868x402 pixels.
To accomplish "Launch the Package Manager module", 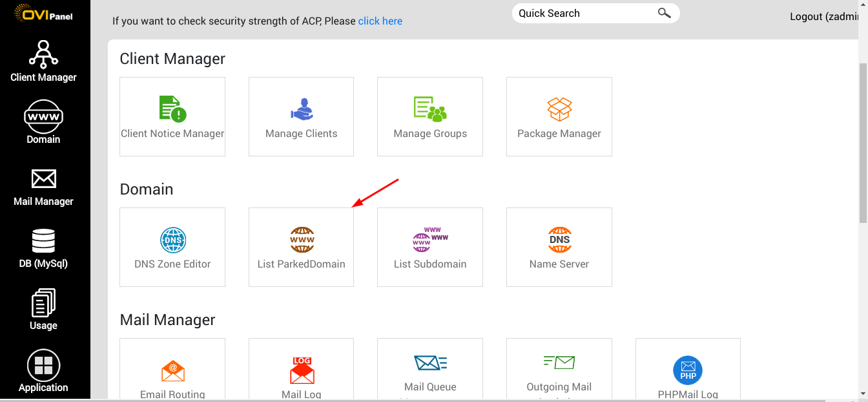I will (x=559, y=117).
